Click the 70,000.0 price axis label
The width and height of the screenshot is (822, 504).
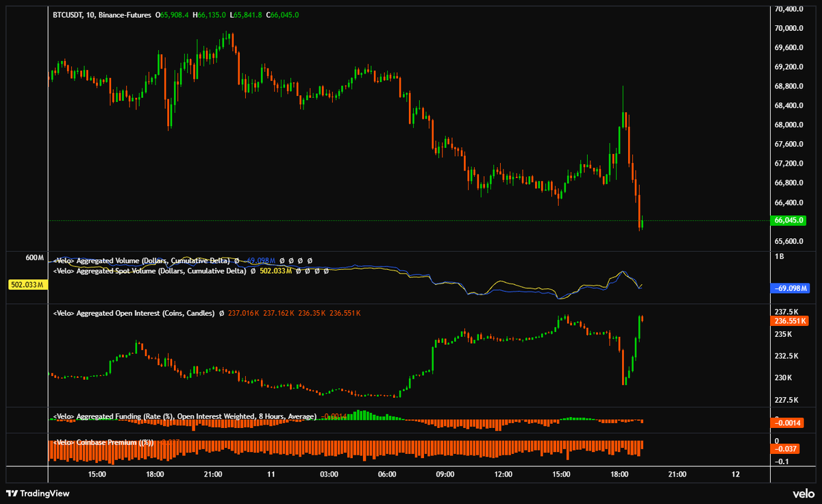[x=788, y=29]
